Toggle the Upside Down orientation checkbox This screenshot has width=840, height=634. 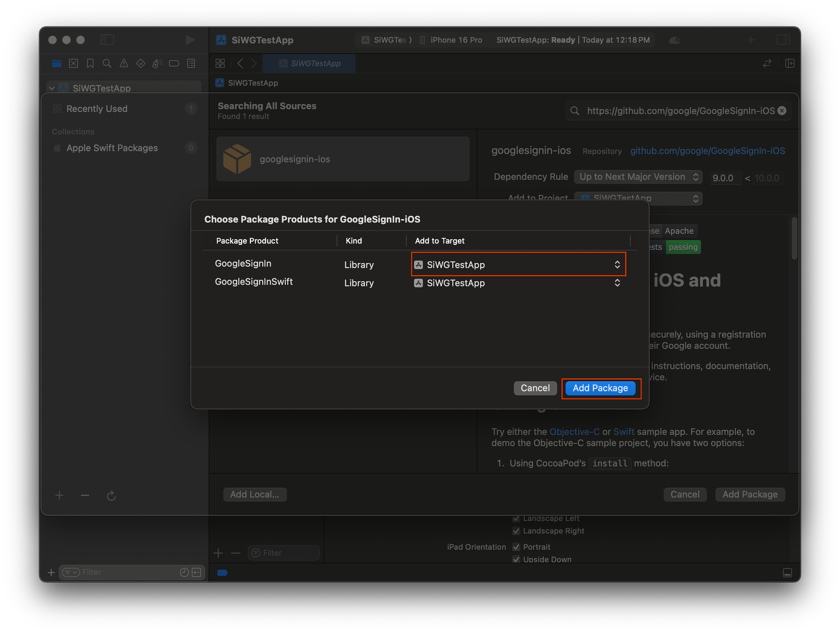[x=516, y=559]
